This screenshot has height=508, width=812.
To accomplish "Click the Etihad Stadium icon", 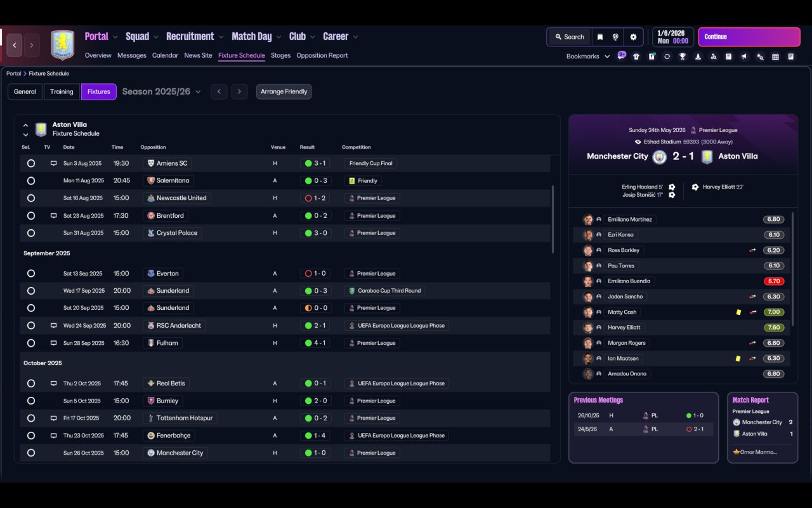I will point(638,142).
